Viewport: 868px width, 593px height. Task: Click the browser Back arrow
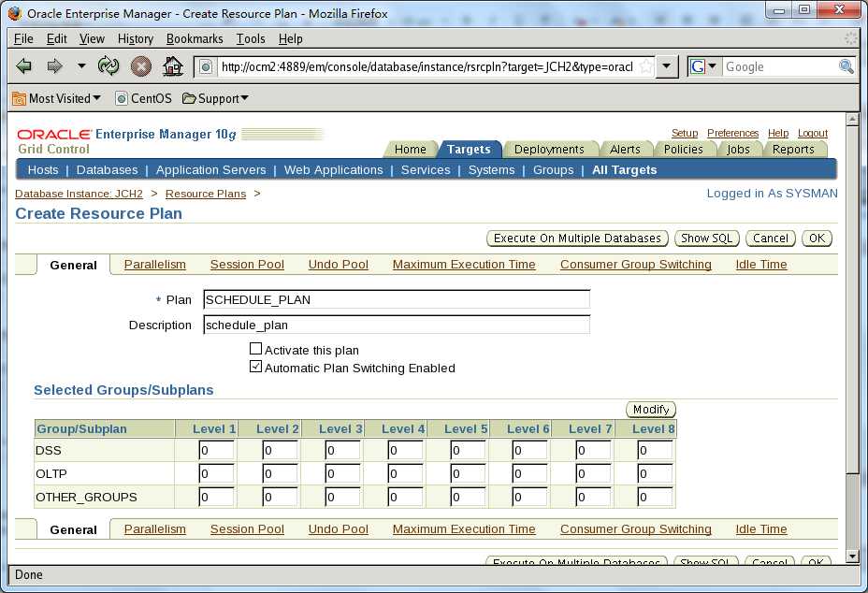[x=23, y=66]
